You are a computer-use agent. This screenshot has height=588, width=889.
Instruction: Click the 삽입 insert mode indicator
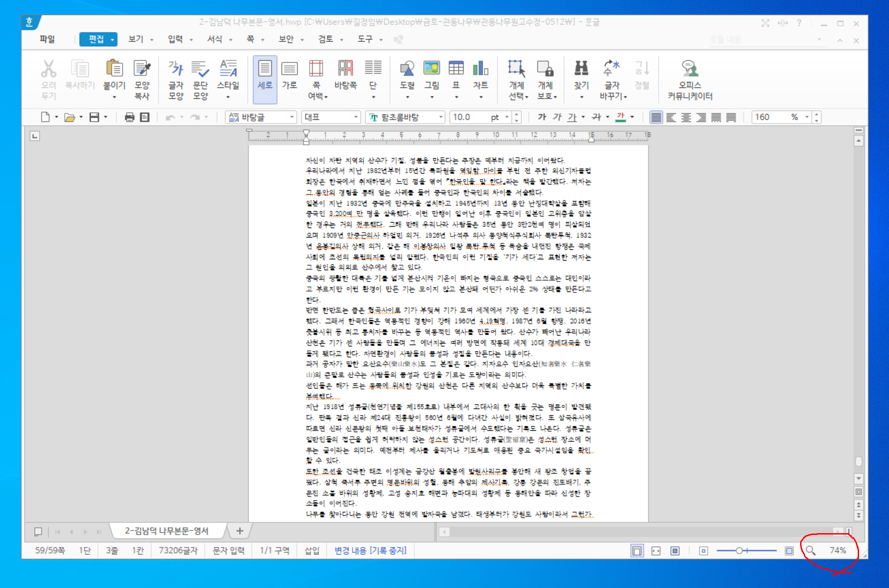tap(312, 550)
